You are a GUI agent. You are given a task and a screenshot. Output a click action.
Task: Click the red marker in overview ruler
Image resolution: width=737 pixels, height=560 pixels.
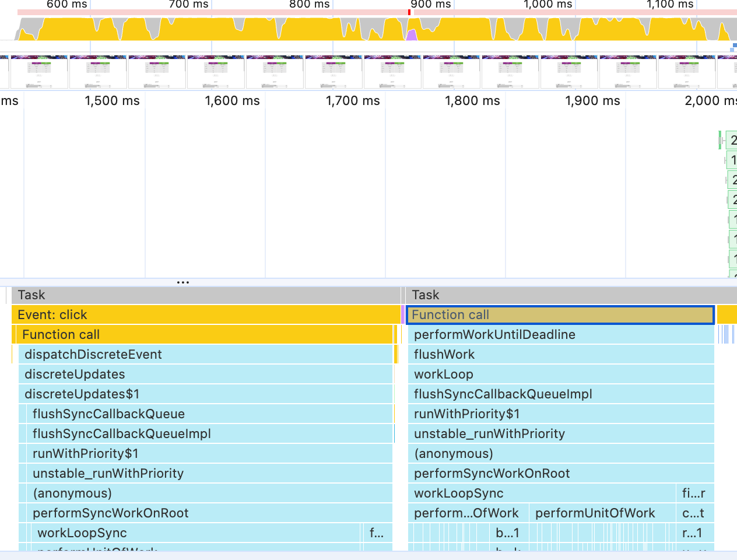[x=409, y=12]
